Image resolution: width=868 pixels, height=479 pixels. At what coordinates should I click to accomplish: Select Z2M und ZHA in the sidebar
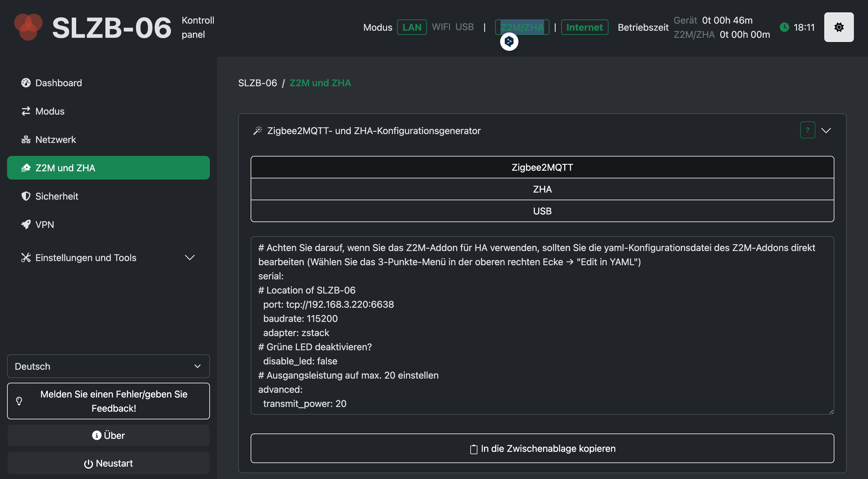[x=109, y=168]
